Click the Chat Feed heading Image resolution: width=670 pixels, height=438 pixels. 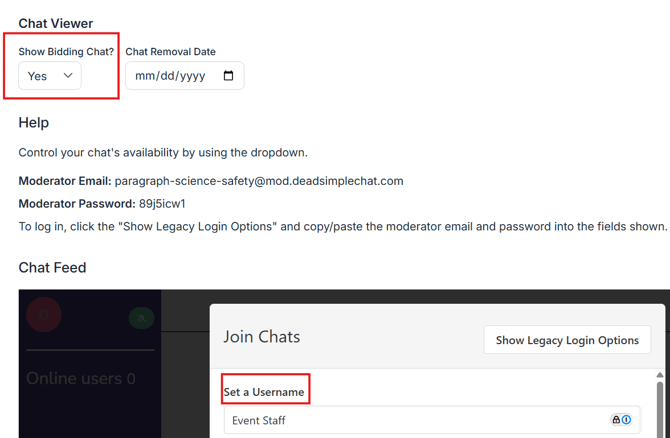tap(52, 267)
